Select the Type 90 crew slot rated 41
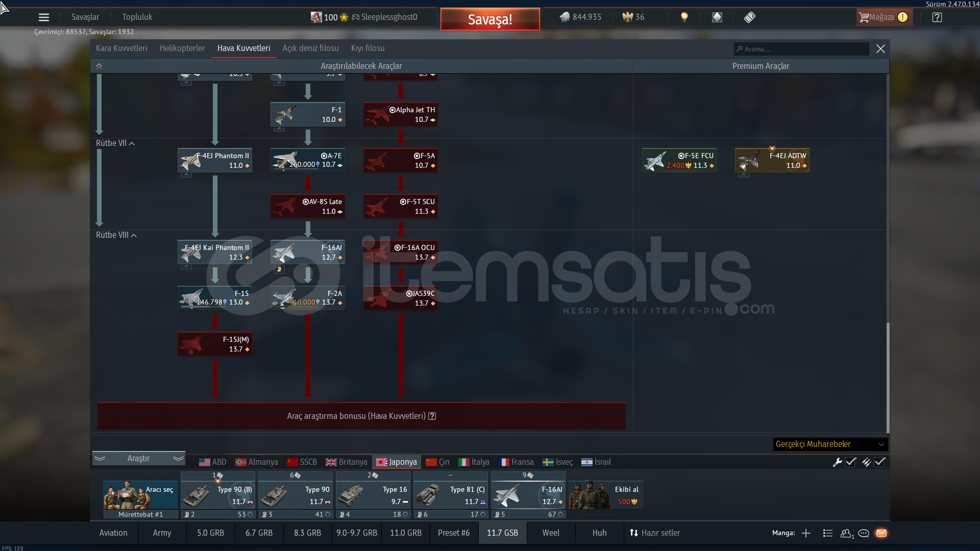 [x=296, y=495]
